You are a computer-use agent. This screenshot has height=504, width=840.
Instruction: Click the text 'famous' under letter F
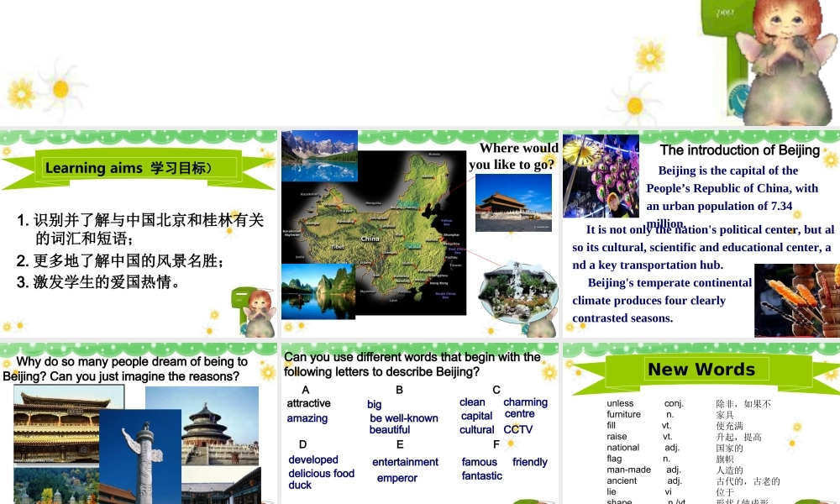[x=479, y=462]
